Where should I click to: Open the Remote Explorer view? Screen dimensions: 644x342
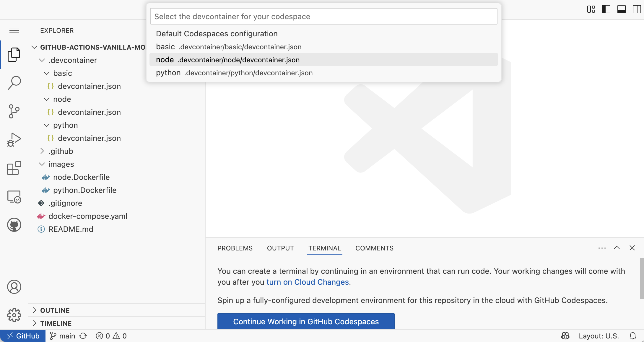(14, 196)
